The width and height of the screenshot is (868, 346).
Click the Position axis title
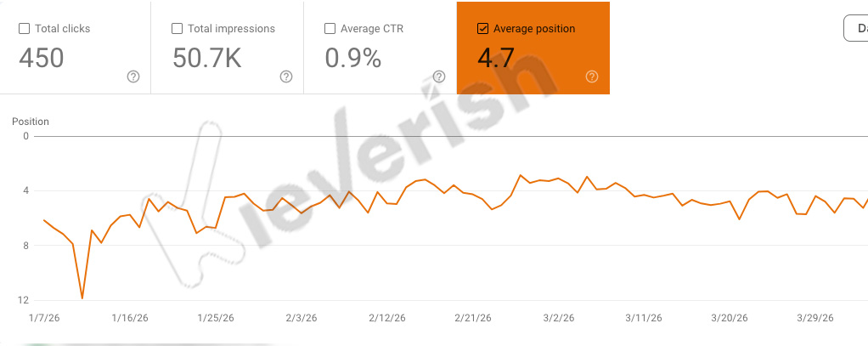[x=31, y=122]
